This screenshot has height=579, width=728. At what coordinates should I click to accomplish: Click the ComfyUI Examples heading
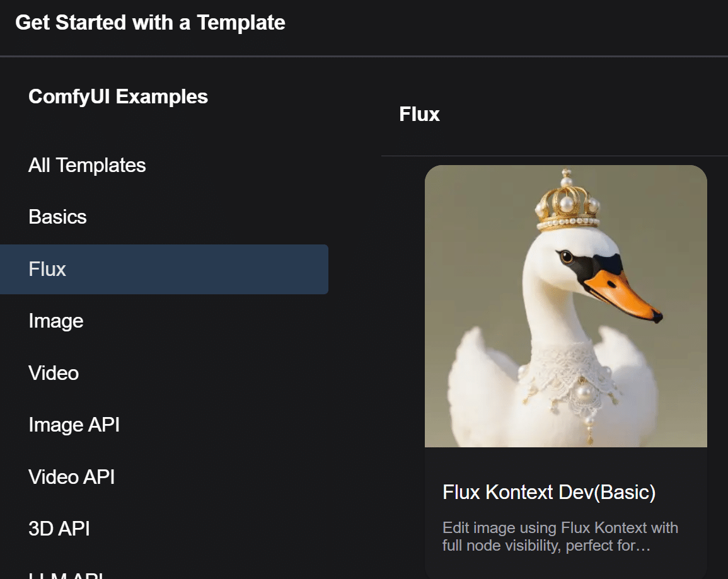pos(118,96)
